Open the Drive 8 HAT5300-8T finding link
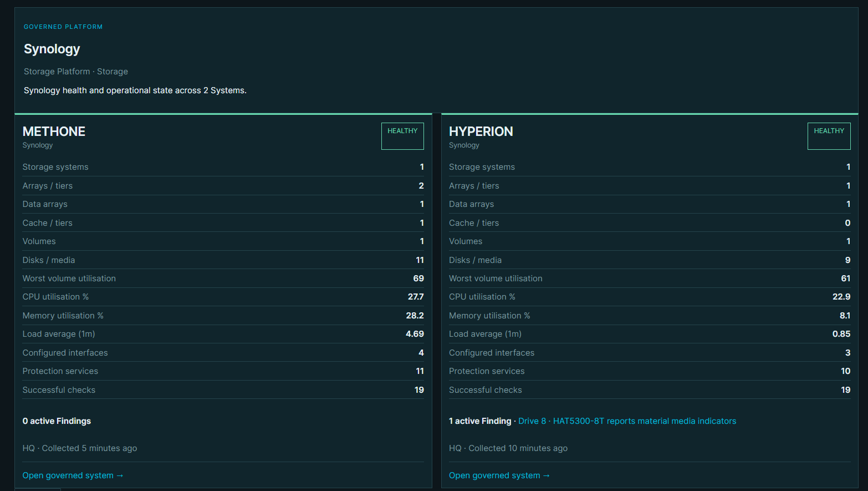 coord(627,421)
